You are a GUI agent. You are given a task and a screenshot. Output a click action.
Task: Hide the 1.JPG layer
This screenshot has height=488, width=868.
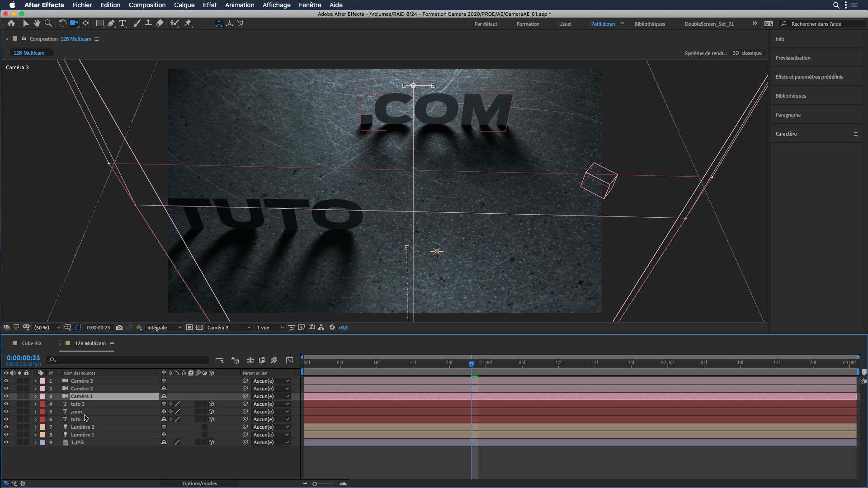[6, 442]
